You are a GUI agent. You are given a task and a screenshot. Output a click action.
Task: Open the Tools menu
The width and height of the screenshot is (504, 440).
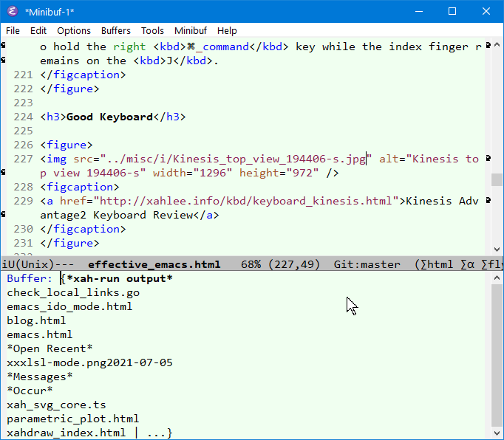click(x=152, y=31)
